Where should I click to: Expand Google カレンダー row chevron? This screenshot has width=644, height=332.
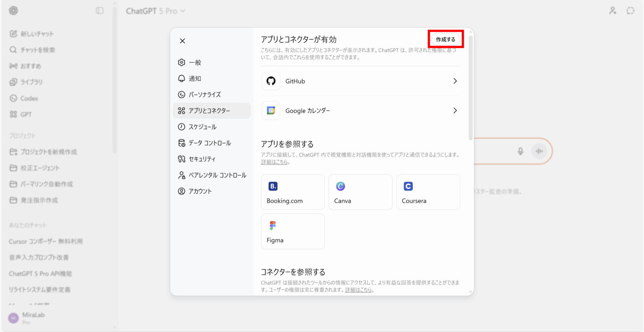coord(455,111)
